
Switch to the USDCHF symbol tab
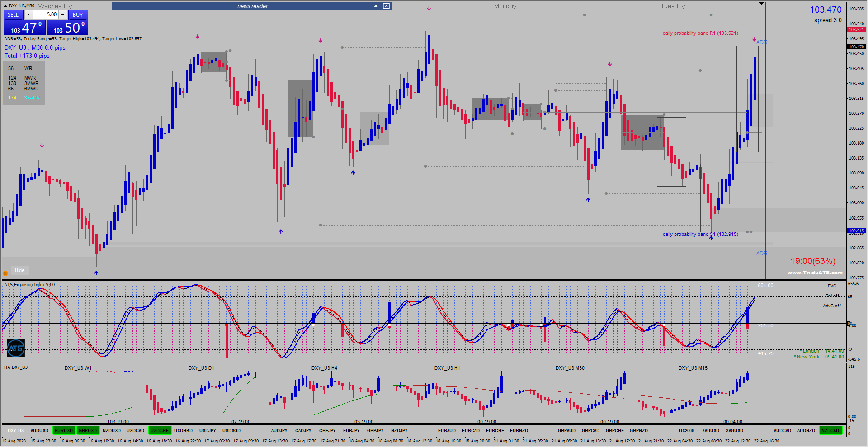(x=160, y=430)
